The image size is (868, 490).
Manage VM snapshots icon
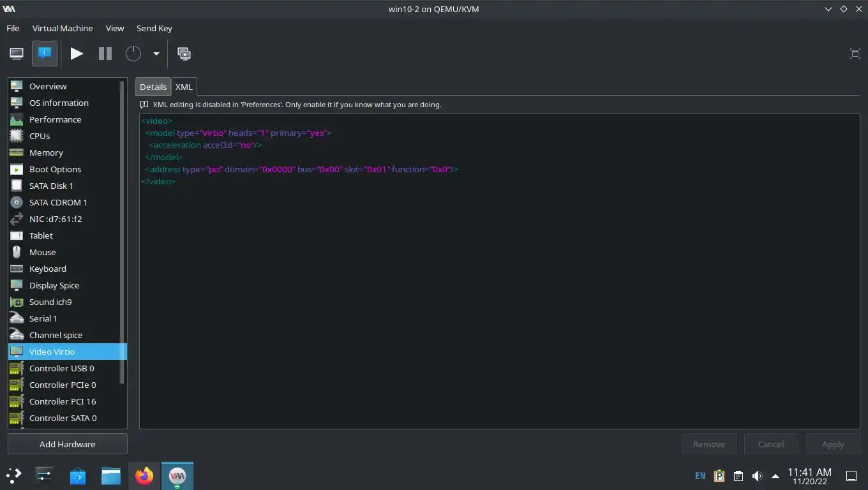(x=184, y=54)
